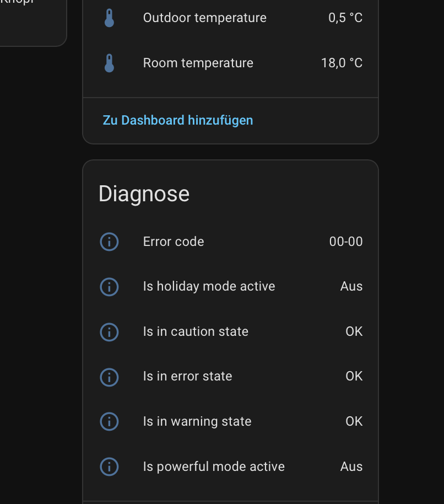Click the error state info icon
Image resolution: width=444 pixels, height=504 pixels.
pyautogui.click(x=109, y=377)
